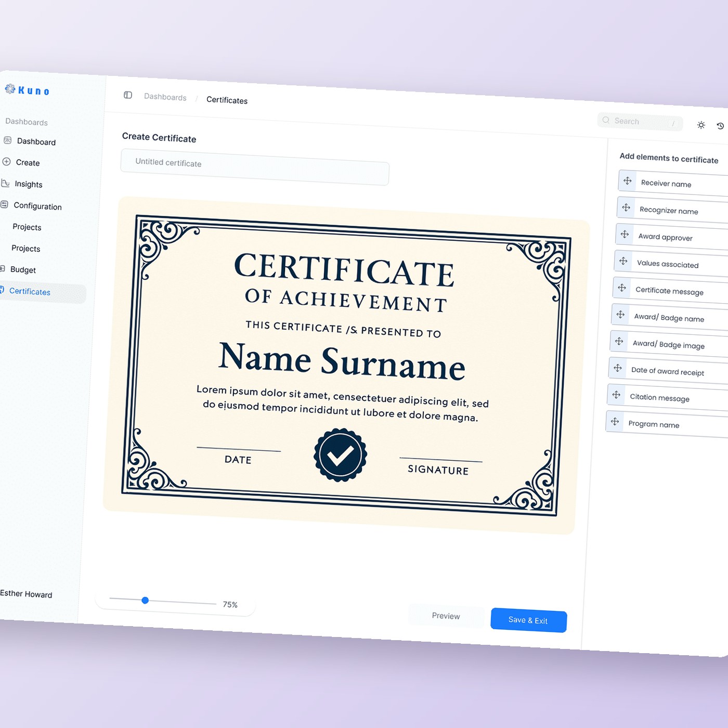Grab the Citation message move icon
Viewport: 728px width, 728px height.
(x=616, y=395)
